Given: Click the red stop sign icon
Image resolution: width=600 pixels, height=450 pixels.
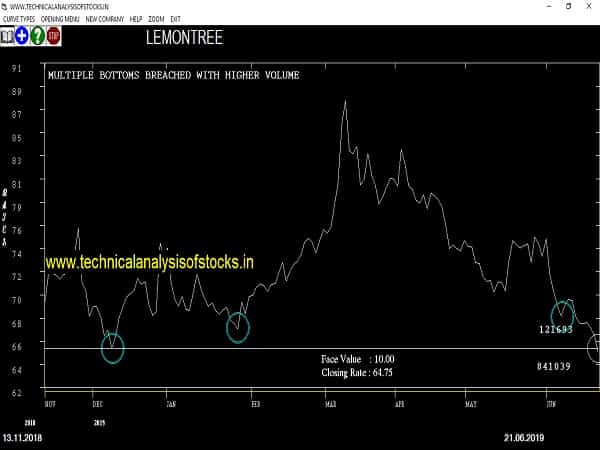Looking at the screenshot, I should tap(54, 37).
